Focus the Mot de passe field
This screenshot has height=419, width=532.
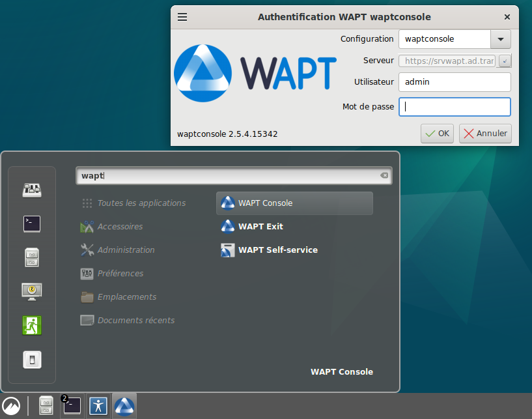tap(455, 107)
